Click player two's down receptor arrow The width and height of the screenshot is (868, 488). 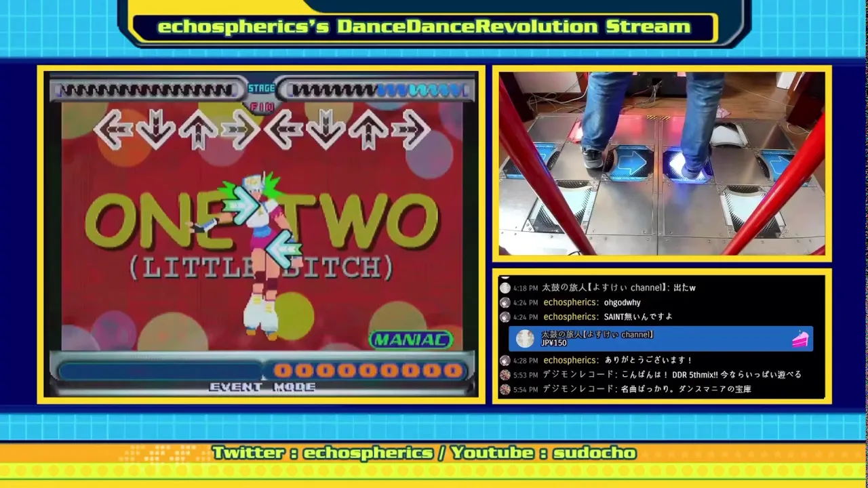coord(325,129)
